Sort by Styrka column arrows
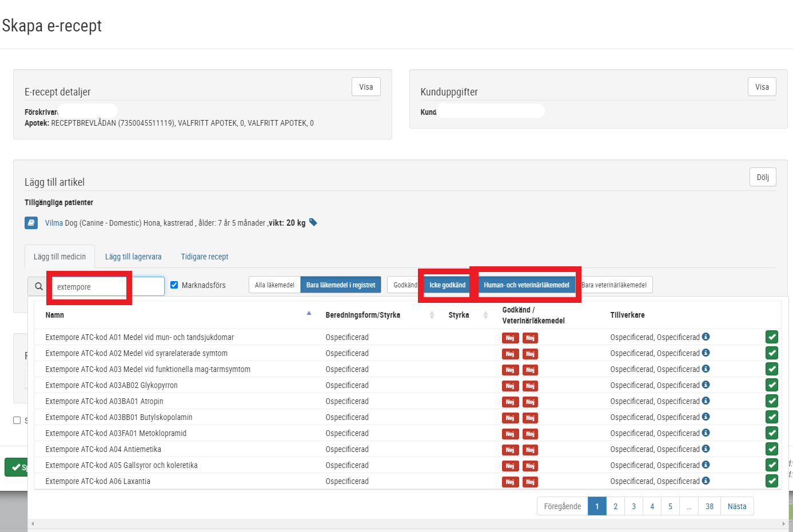Image resolution: width=793 pixels, height=532 pixels. [485, 315]
